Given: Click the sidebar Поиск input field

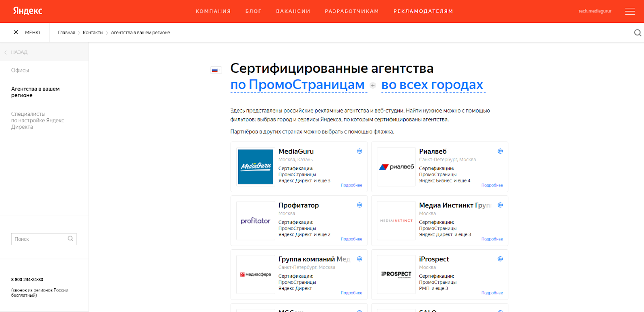Looking at the screenshot, I should click(39, 239).
